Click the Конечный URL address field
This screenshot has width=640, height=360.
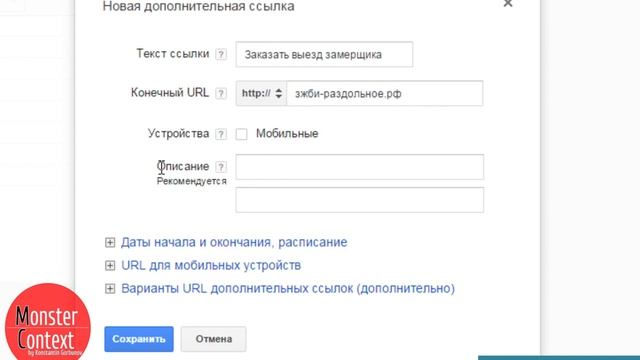pyautogui.click(x=385, y=93)
